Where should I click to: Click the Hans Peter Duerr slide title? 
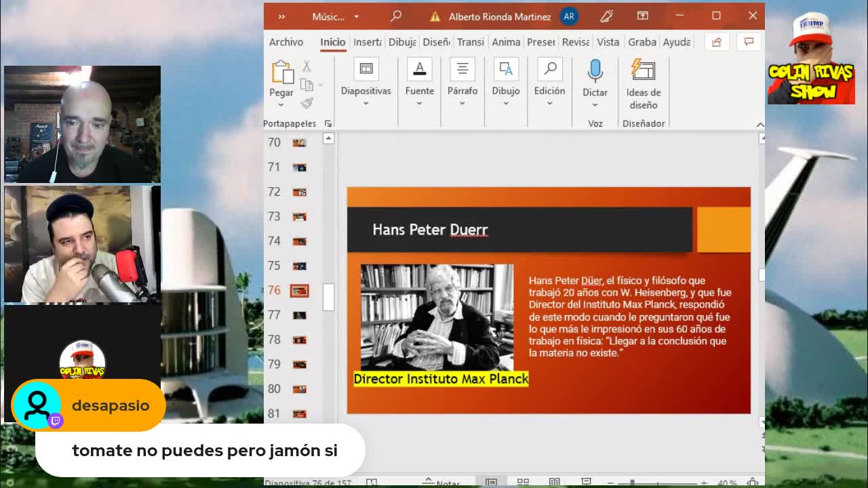[x=430, y=230]
